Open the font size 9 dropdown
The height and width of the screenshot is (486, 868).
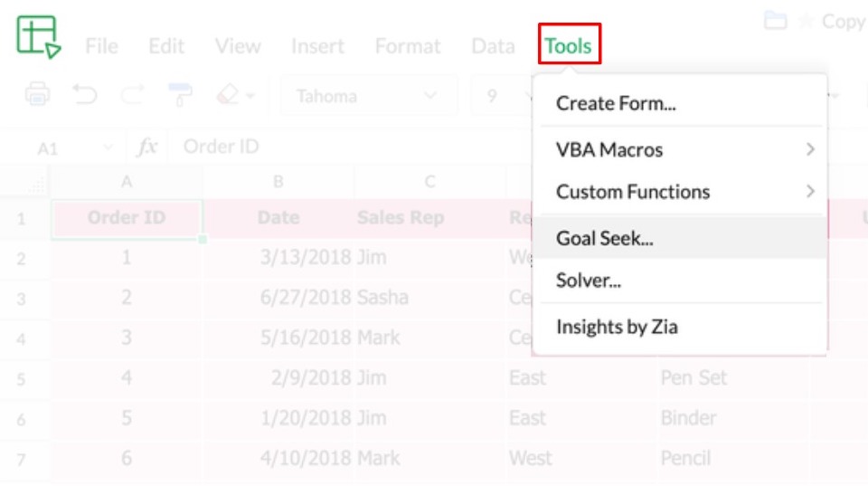(503, 95)
